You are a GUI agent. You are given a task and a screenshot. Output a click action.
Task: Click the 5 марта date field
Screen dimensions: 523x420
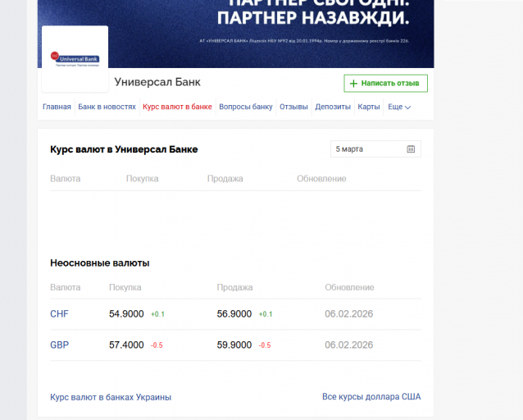click(x=375, y=149)
